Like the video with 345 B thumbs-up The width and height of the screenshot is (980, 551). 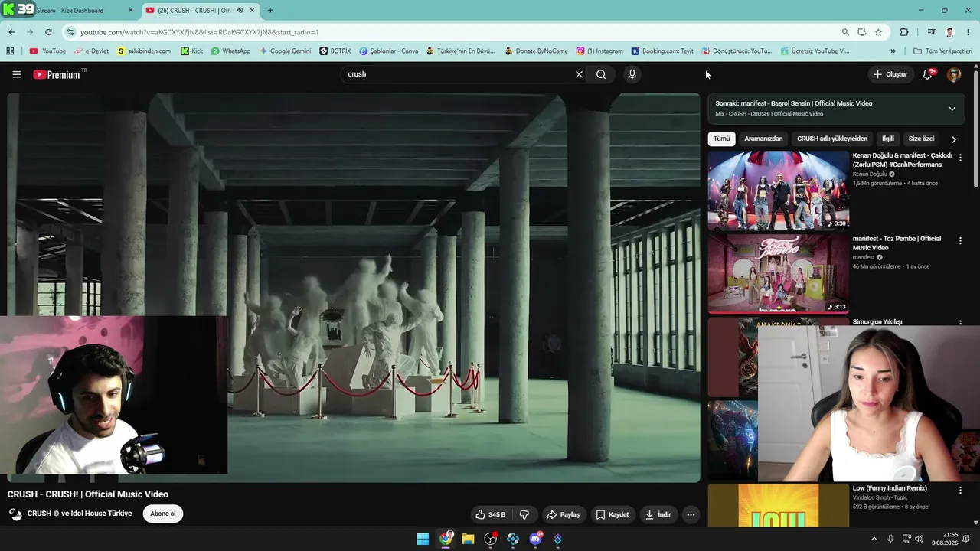(x=491, y=514)
